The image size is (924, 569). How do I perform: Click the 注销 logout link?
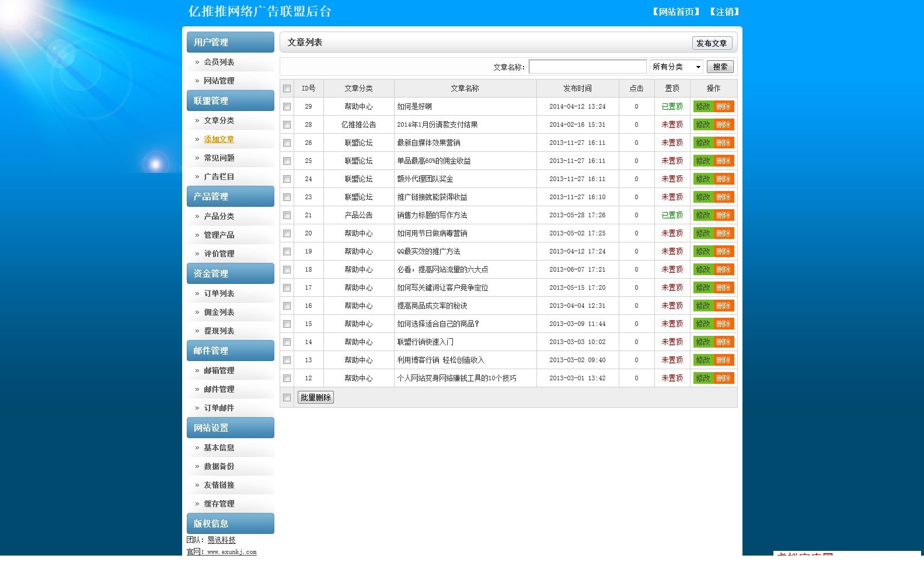coord(725,12)
